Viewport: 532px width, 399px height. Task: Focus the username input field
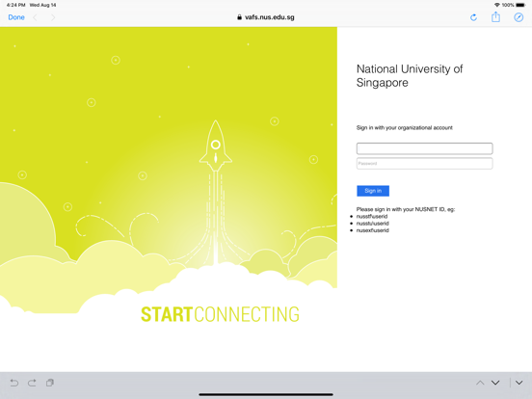(424, 148)
